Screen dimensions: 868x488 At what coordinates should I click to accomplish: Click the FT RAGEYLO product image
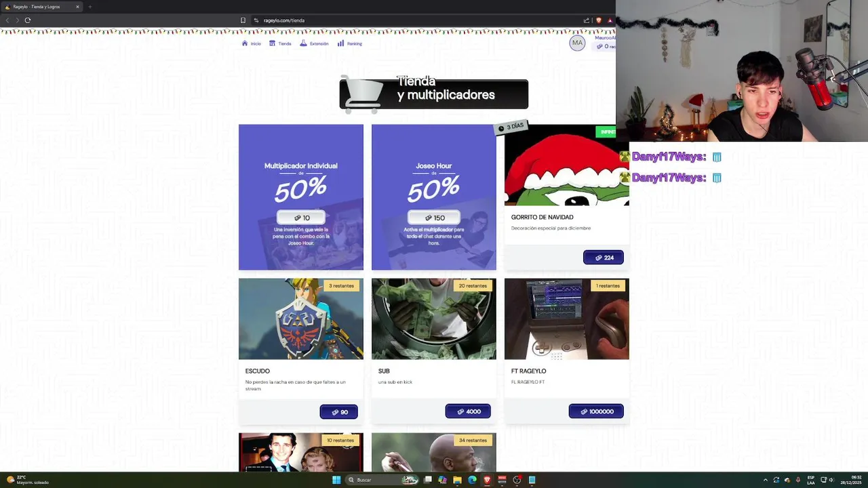pyautogui.click(x=567, y=319)
